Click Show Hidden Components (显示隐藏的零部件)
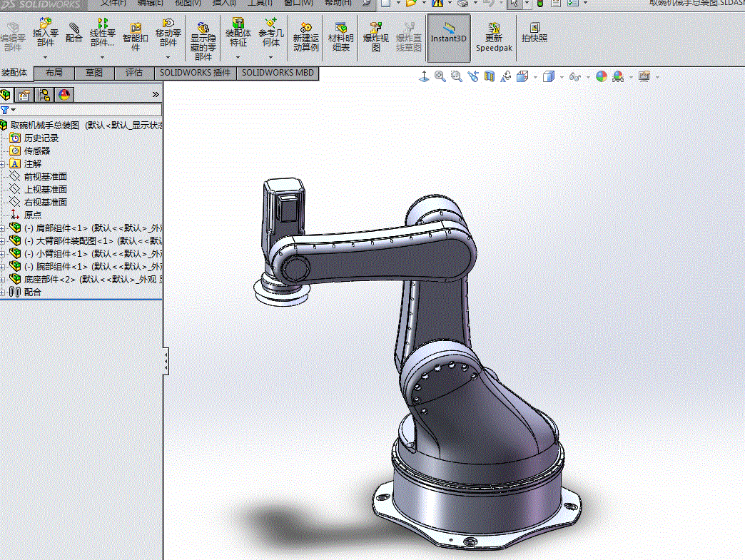 203,41
